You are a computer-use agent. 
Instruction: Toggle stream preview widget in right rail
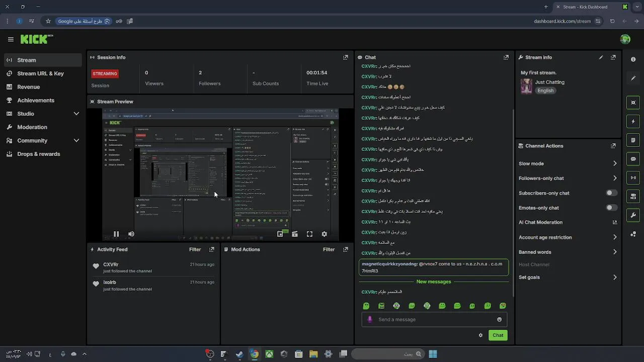coord(633,103)
